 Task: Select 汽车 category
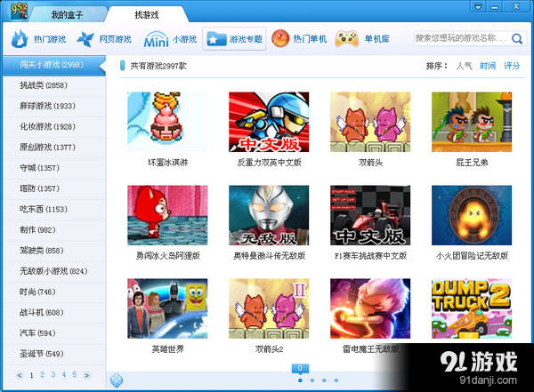click(53, 333)
